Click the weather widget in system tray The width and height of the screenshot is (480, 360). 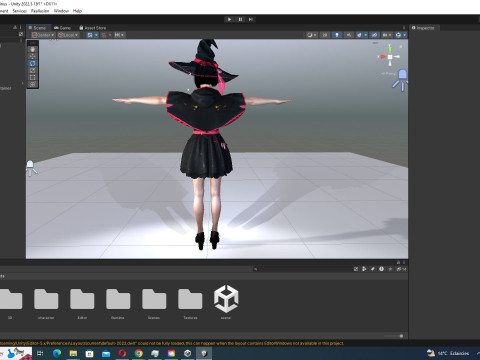pos(448,353)
